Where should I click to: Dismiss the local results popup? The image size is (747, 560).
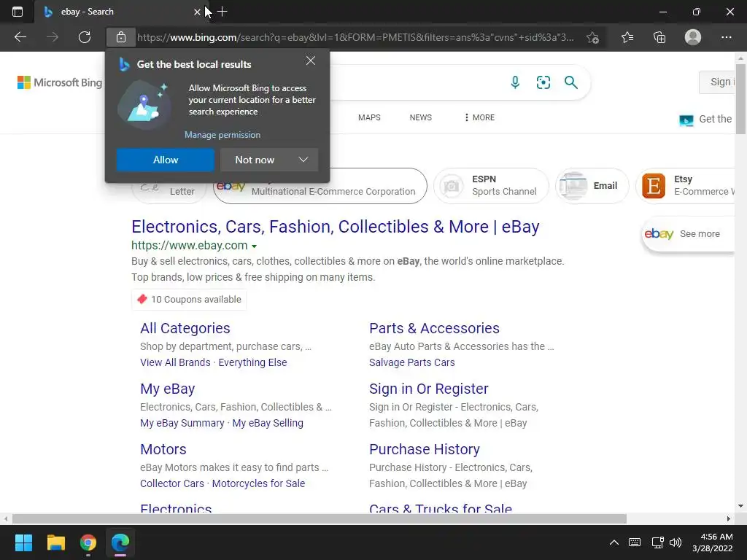point(311,61)
